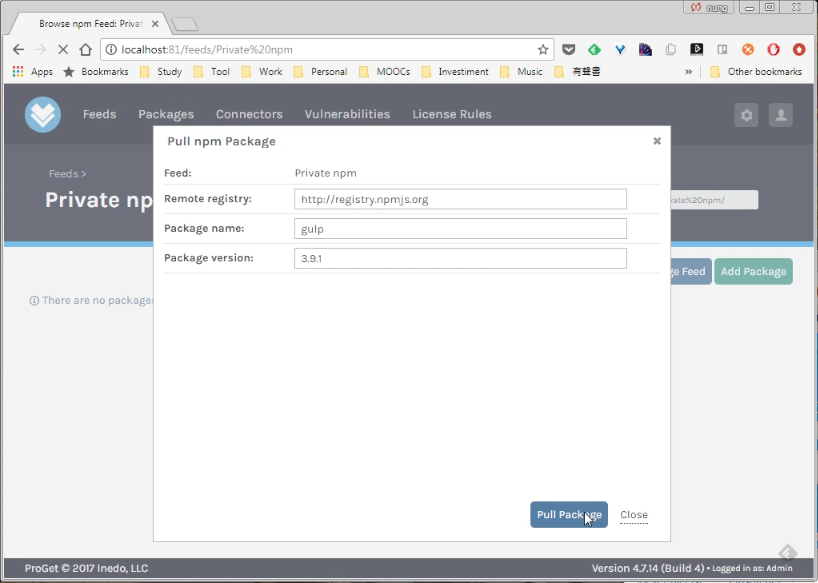Open the Personal bookmarks folder
Screen dimensions: 818x583
321,71
